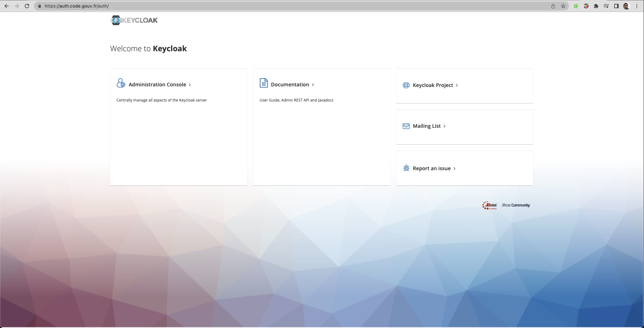Click the chevron beside Keycloak Project

click(457, 85)
